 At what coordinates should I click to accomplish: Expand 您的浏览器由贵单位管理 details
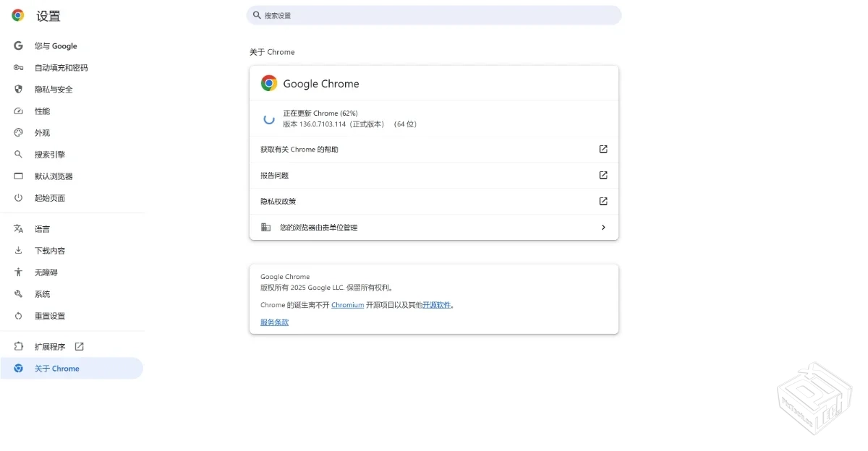click(x=603, y=227)
